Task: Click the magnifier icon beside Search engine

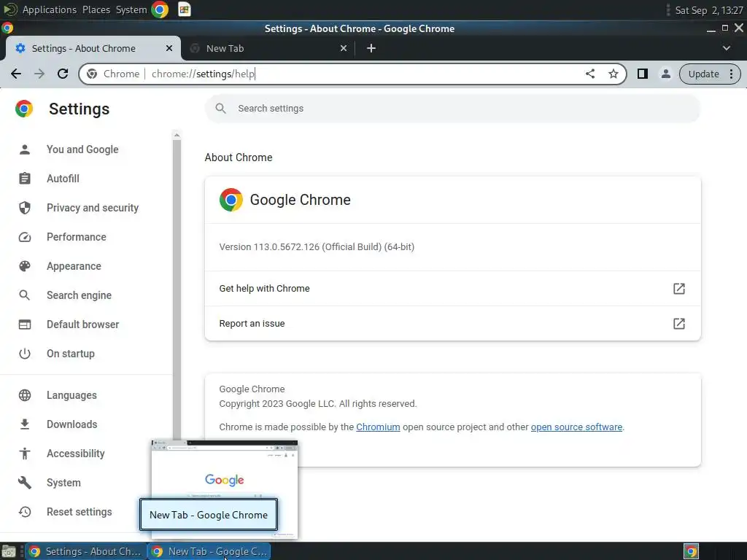Action: point(25,295)
